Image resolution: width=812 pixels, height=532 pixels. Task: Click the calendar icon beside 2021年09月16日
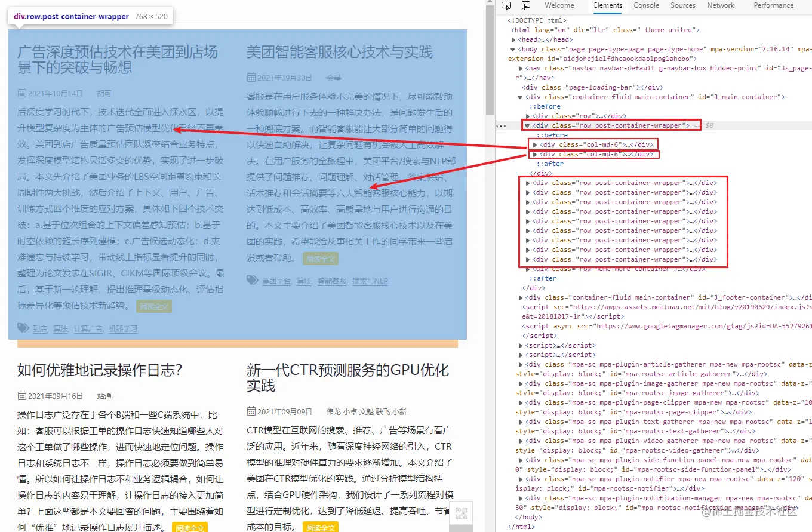[x=22, y=396]
